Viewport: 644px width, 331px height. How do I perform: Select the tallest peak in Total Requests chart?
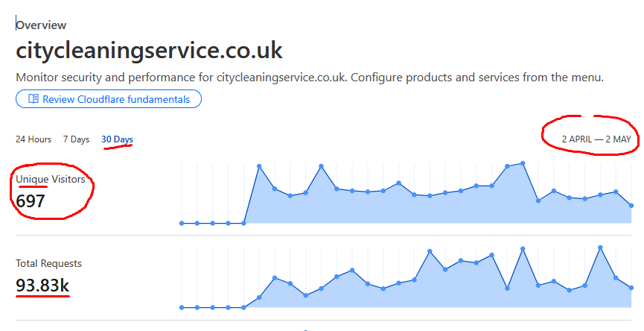[600, 248]
